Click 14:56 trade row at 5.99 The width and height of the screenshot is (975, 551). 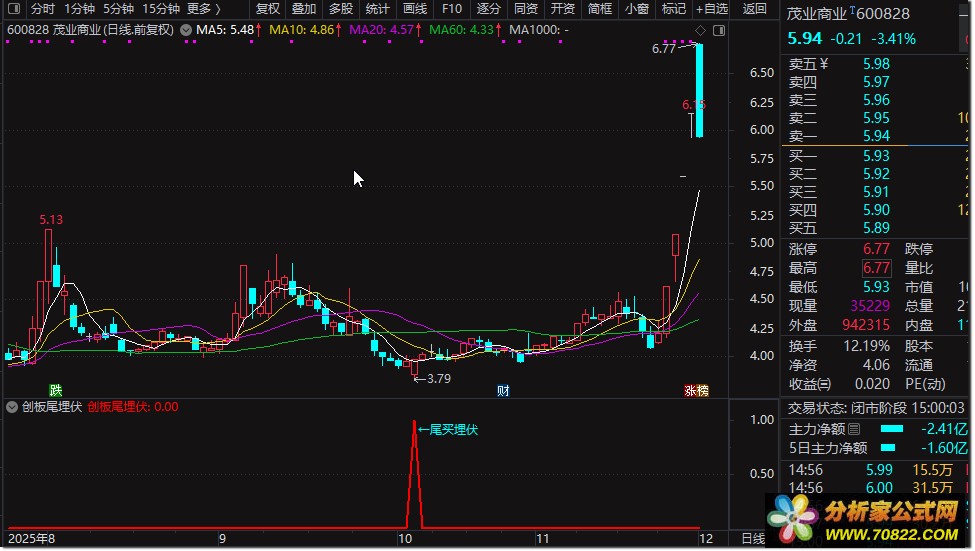click(x=877, y=470)
